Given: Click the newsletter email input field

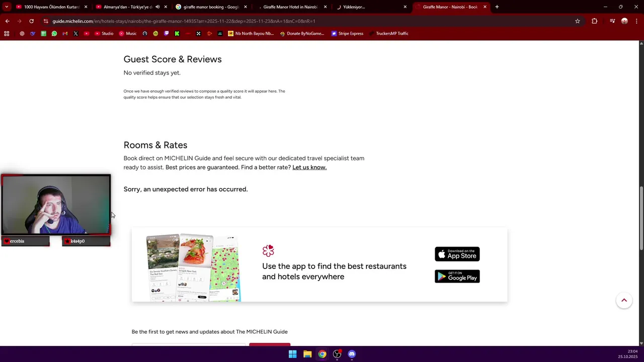Looking at the screenshot, I should pos(189,344).
